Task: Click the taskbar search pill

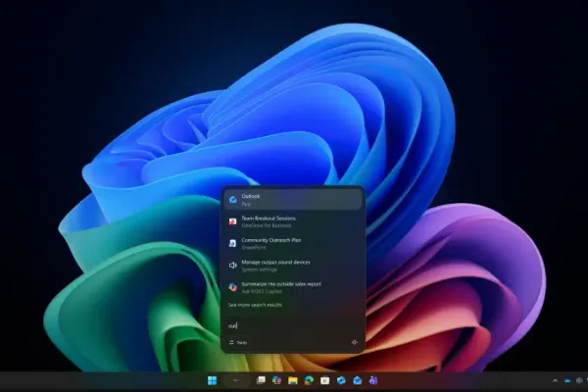Action: (x=236, y=381)
